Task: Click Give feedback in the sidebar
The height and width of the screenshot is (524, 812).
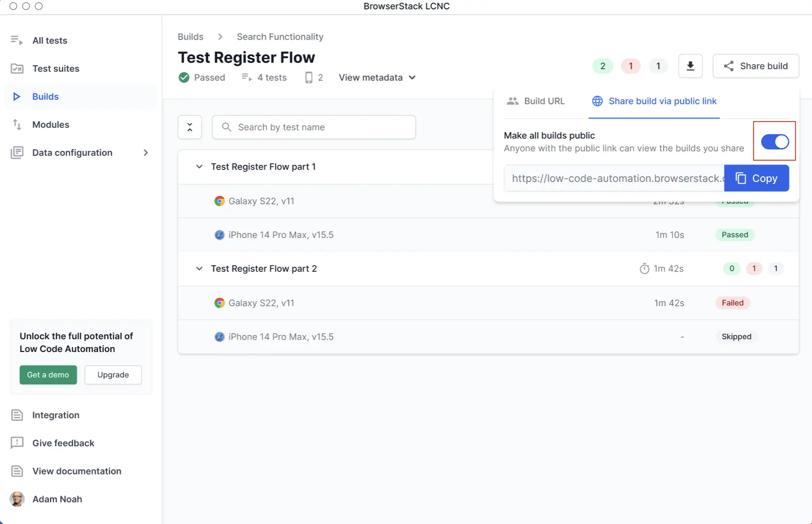Action: (63, 443)
